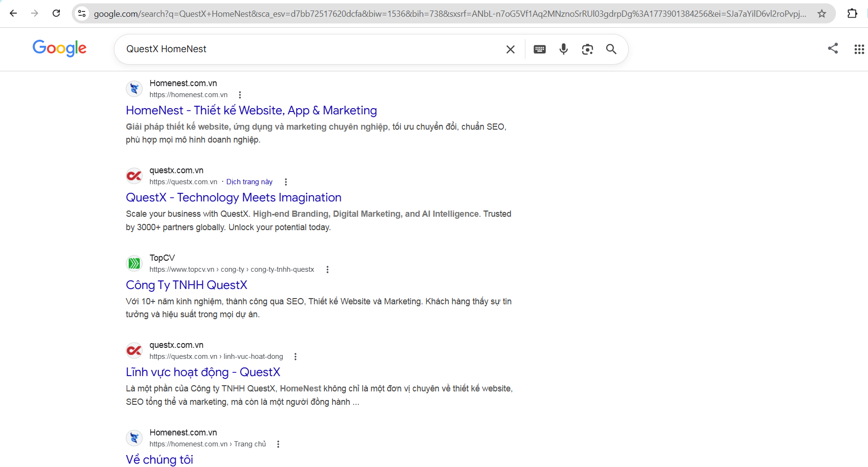This screenshot has width=868, height=467.
Task: Open three-dot menu for TopCV result
Action: 327,269
